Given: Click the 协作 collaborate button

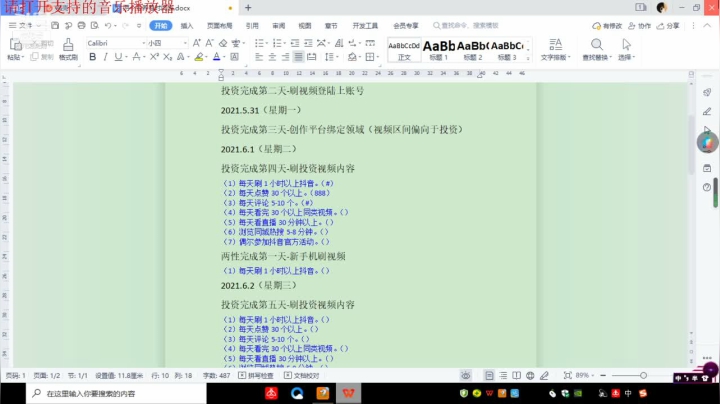Looking at the screenshot, I should [x=640, y=26].
